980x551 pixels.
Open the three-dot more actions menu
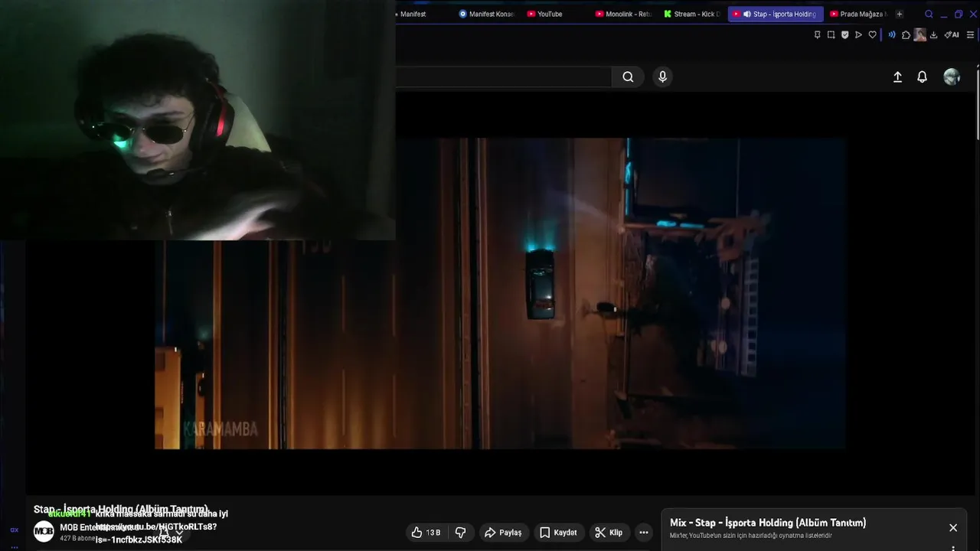pyautogui.click(x=644, y=533)
